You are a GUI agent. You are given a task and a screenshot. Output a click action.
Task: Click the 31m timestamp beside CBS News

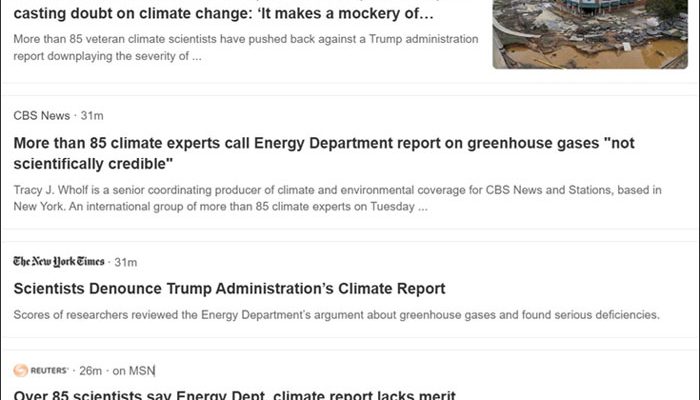tap(92, 116)
